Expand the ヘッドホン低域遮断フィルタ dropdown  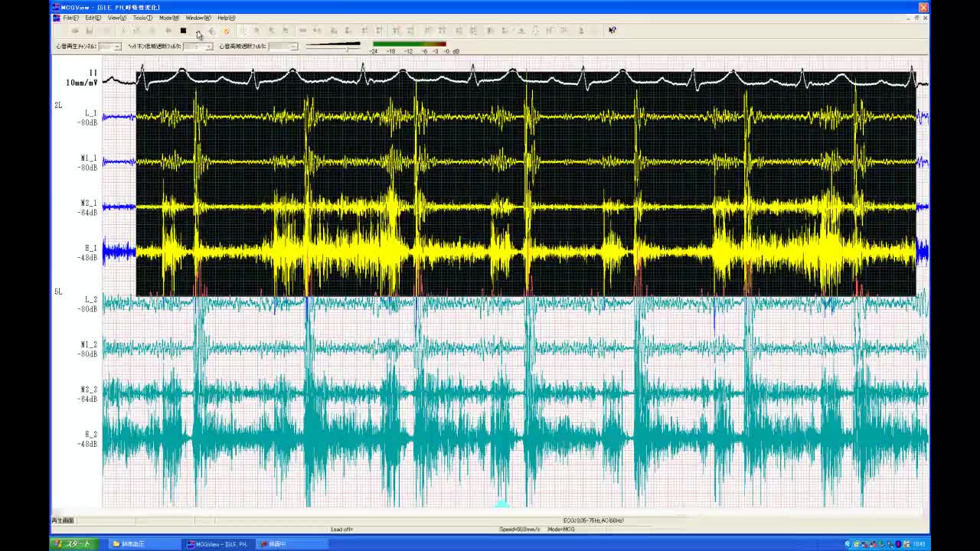[x=208, y=47]
